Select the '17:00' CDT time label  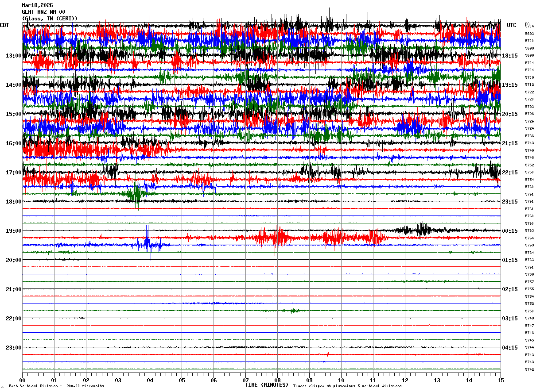click(14, 173)
